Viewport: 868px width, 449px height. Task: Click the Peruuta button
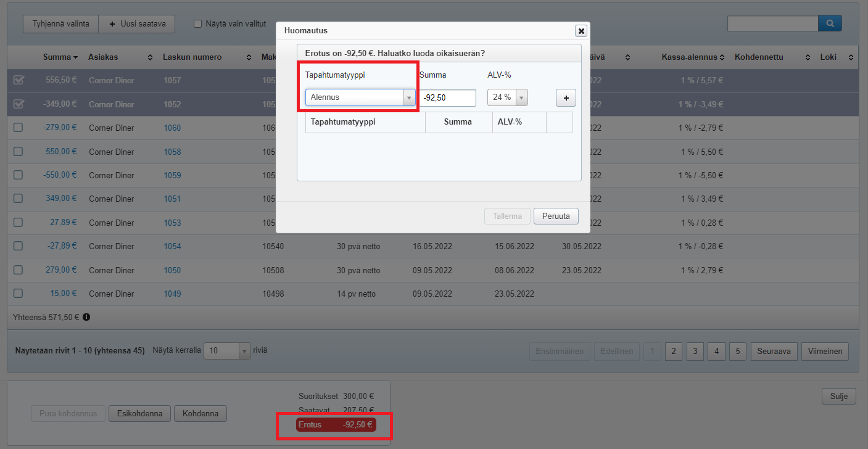[555, 216]
